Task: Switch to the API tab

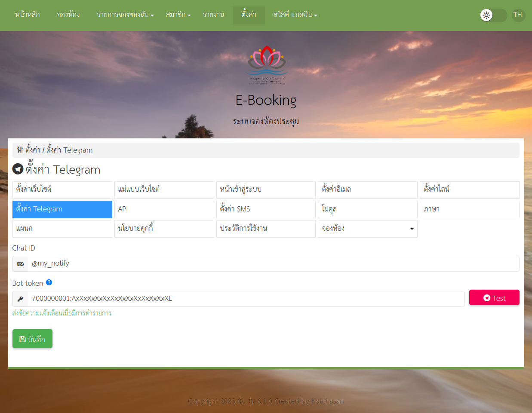Action: [164, 209]
